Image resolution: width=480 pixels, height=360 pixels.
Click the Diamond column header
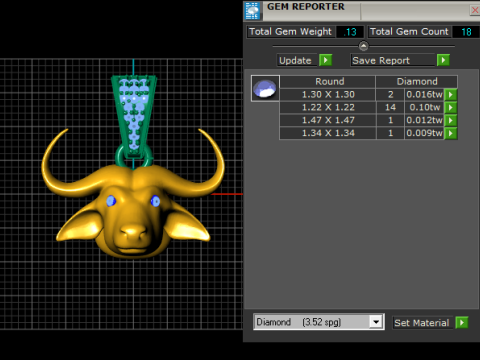pos(417,82)
